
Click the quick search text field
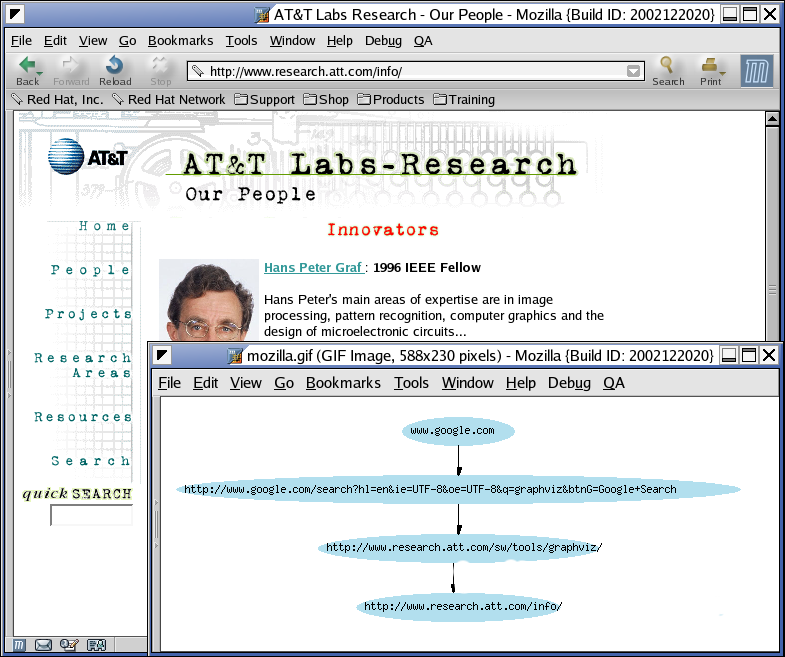tap(91, 516)
